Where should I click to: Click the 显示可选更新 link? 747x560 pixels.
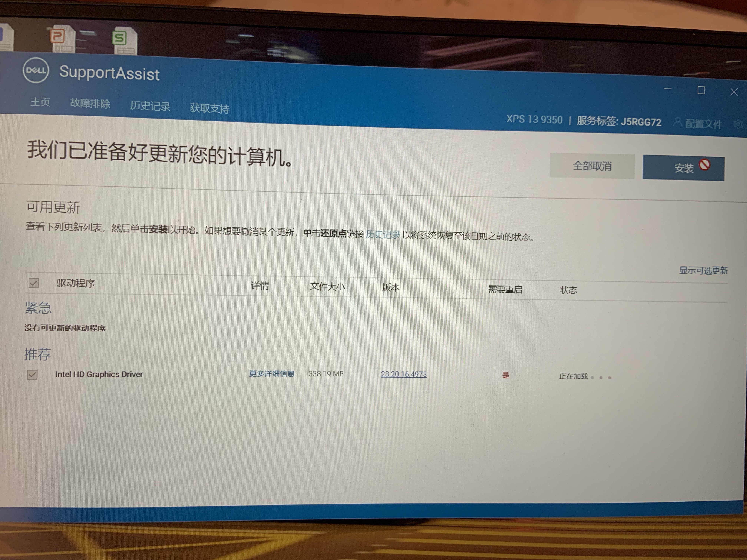point(703,270)
